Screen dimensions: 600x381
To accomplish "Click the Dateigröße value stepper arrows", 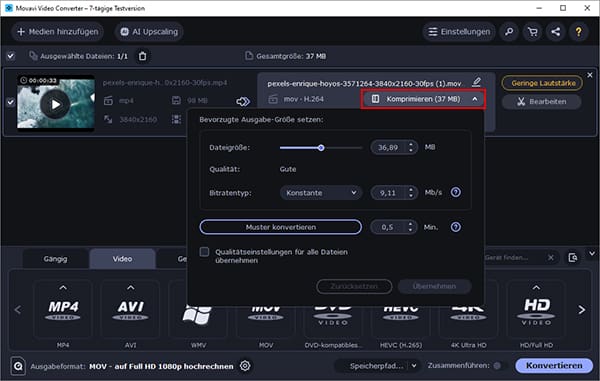I will pyautogui.click(x=411, y=147).
